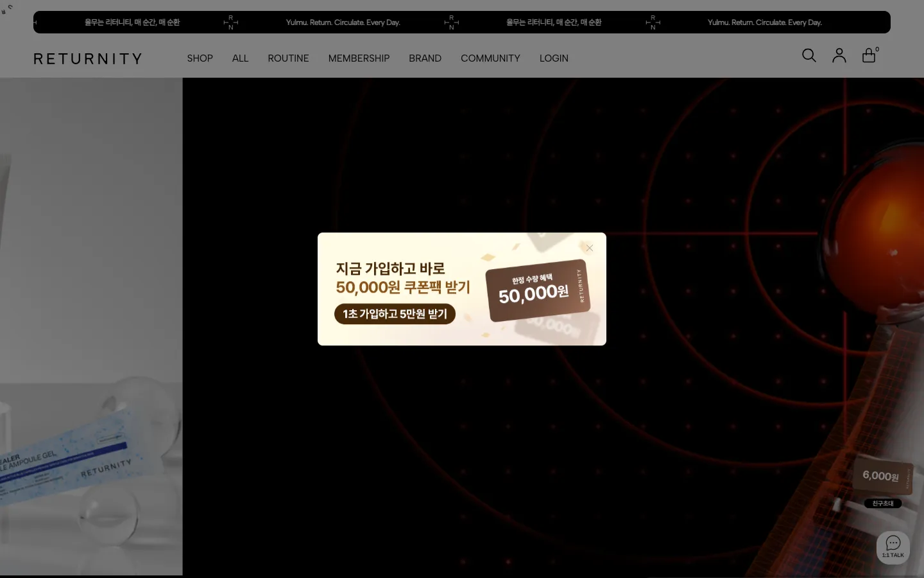Image resolution: width=924 pixels, height=578 pixels.
Task: Click the '지금 가입하고 바로' popup headline
Action: pos(390,268)
